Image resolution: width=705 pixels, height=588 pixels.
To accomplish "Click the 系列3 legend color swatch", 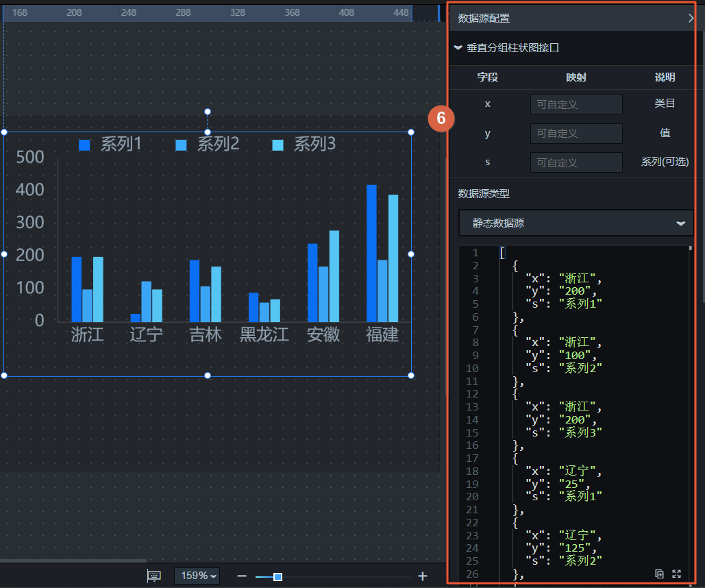I will [x=278, y=145].
